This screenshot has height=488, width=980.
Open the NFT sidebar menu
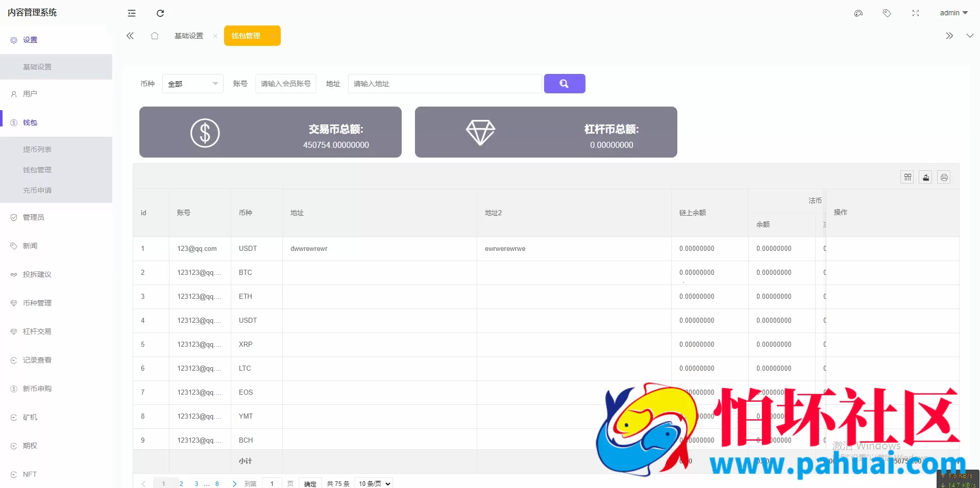[56, 474]
